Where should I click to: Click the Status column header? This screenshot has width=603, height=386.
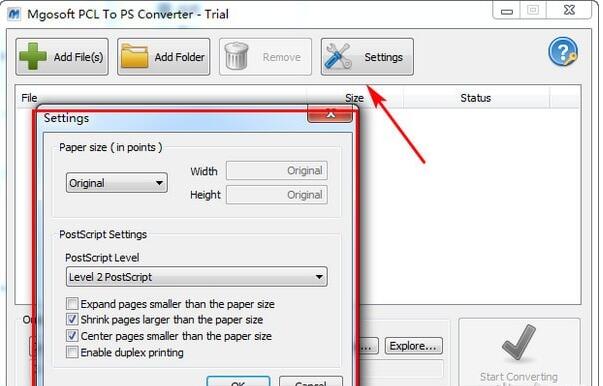pos(476,98)
